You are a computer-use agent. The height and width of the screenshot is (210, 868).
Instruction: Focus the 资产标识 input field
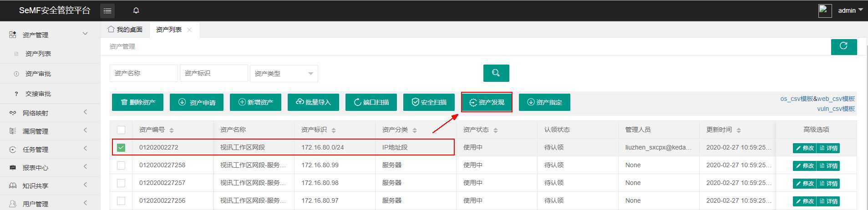click(x=214, y=73)
